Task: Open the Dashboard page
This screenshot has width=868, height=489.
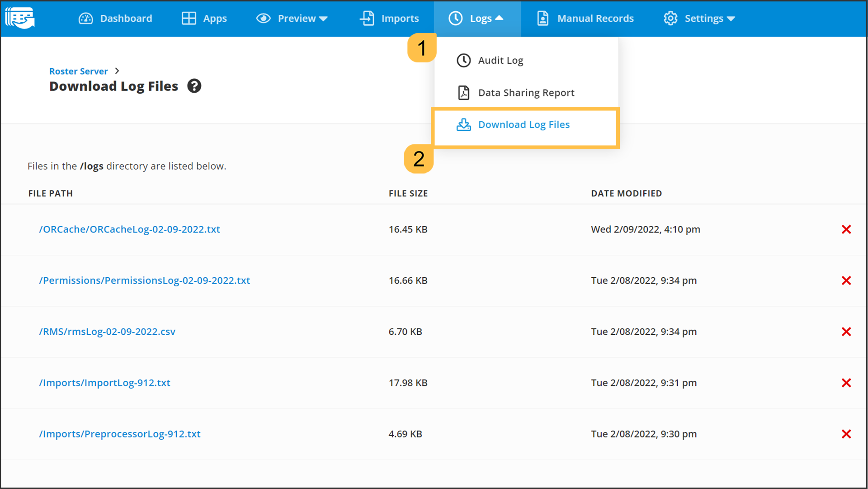Action: click(116, 19)
